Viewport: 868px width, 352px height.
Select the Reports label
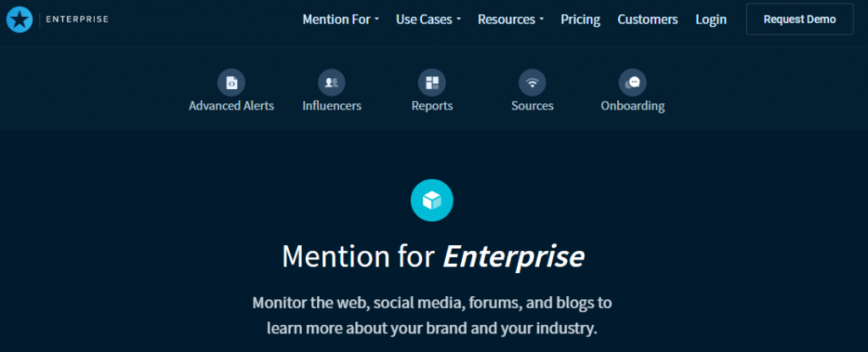coord(431,106)
